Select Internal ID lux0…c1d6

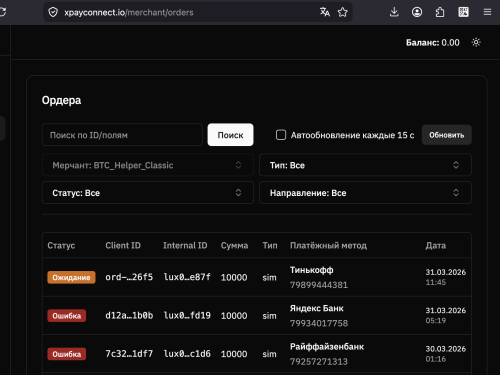[187, 354]
